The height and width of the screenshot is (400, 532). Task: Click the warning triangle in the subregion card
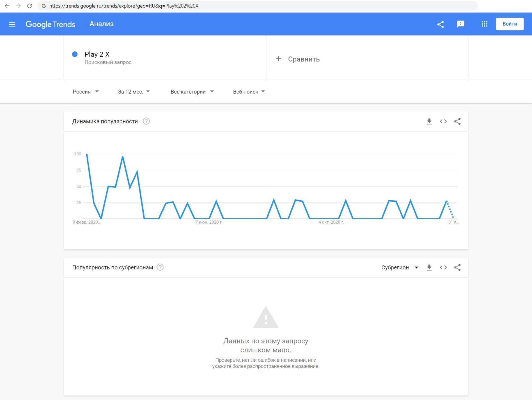coord(266,317)
